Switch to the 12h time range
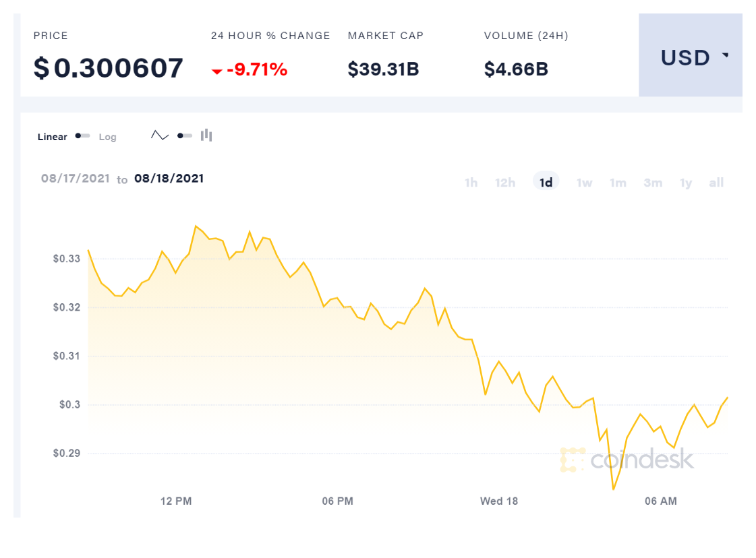The width and height of the screenshot is (756, 558). tap(505, 183)
